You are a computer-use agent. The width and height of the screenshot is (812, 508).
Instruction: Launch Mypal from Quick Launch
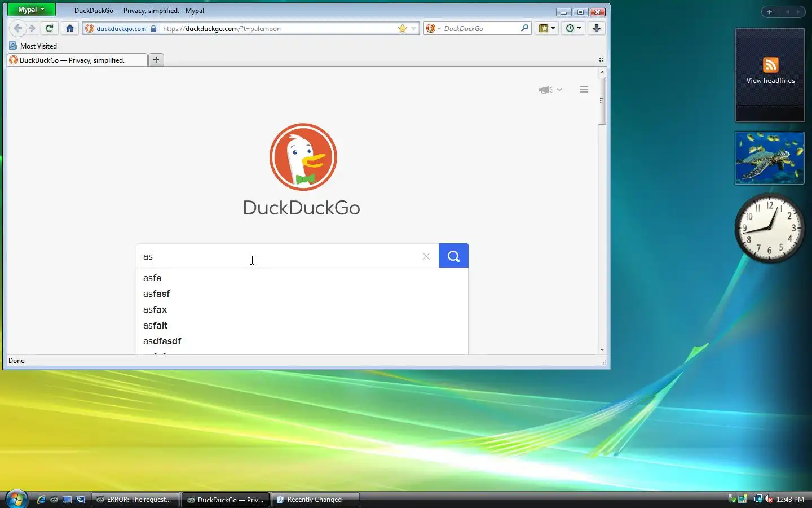(x=54, y=500)
